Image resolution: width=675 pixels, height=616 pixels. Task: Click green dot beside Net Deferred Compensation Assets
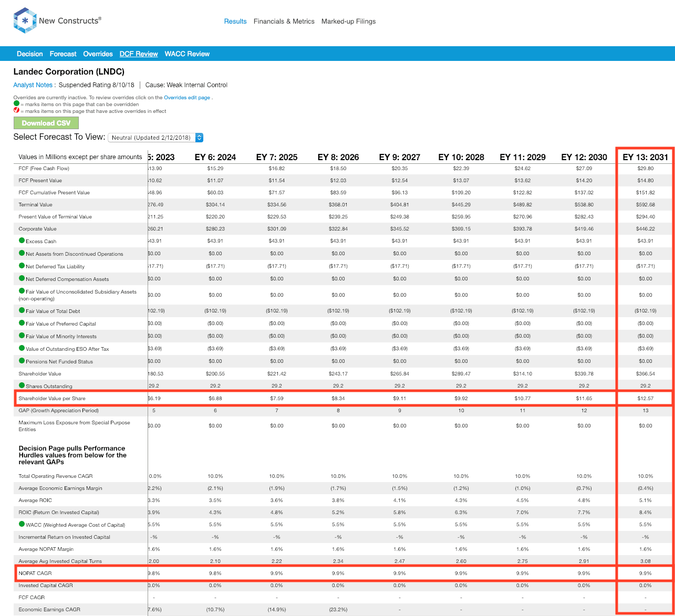point(22,279)
